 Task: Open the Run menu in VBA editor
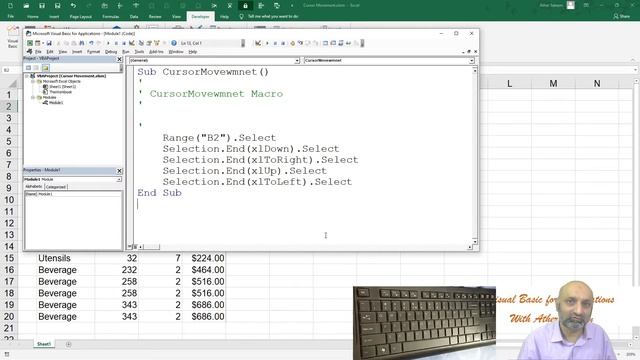(x=126, y=52)
